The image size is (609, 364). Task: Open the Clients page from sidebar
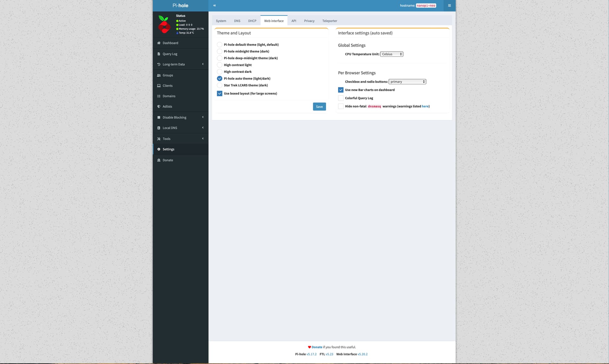(167, 86)
